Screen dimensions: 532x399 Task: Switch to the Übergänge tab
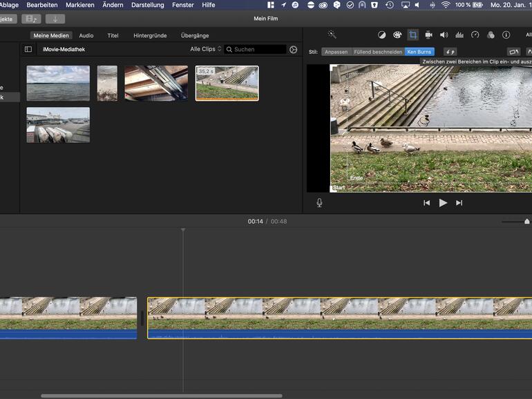[195, 35]
